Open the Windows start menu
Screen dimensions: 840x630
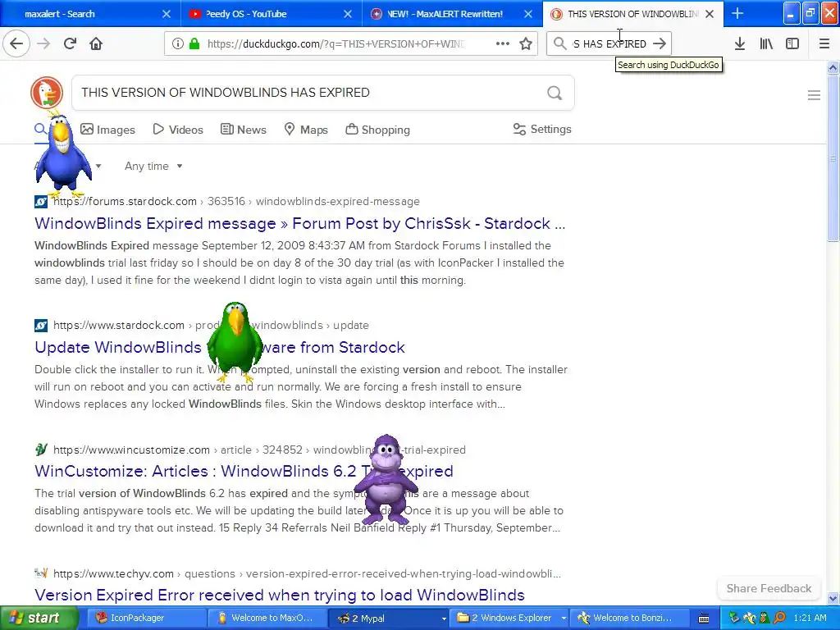coord(38,619)
